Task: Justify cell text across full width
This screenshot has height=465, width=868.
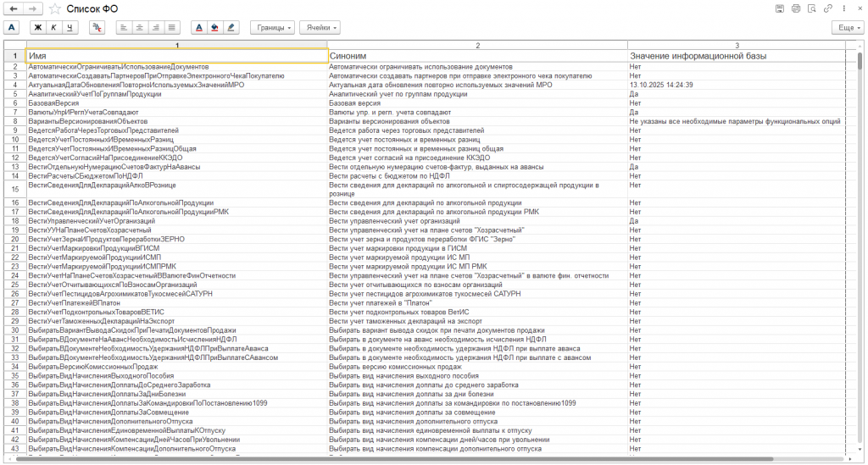Action: [172, 27]
